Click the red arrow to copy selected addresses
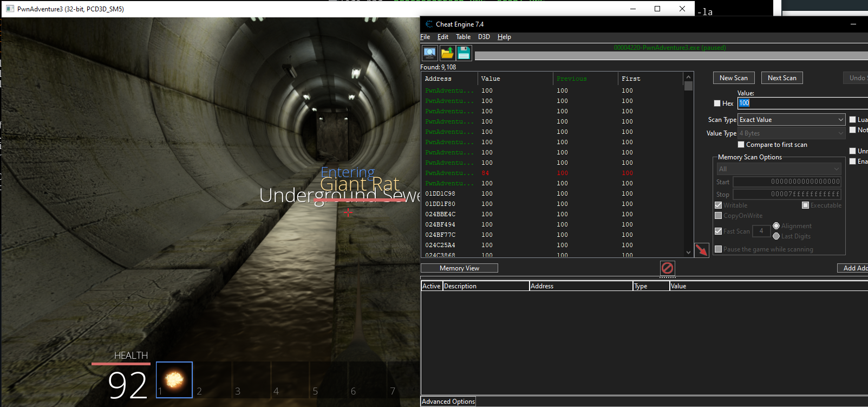 click(701, 250)
